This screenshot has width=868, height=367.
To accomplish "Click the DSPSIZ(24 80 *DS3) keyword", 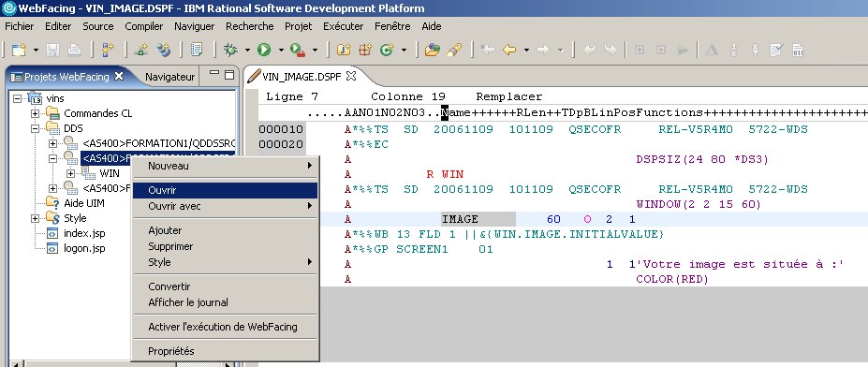I will [x=702, y=159].
